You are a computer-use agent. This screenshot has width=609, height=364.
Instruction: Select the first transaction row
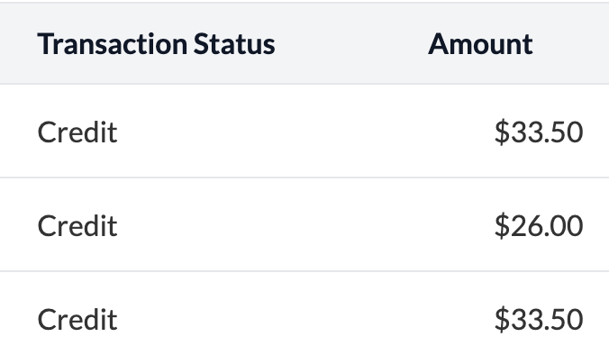[304, 132]
